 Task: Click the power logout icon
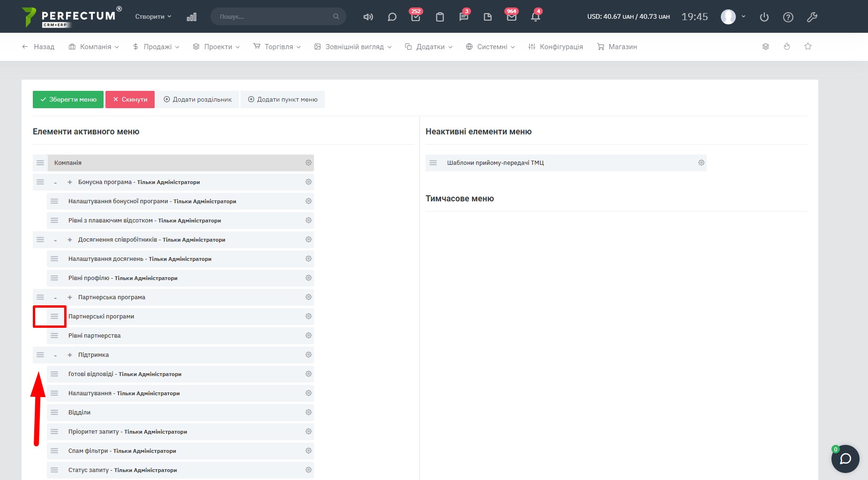point(764,17)
